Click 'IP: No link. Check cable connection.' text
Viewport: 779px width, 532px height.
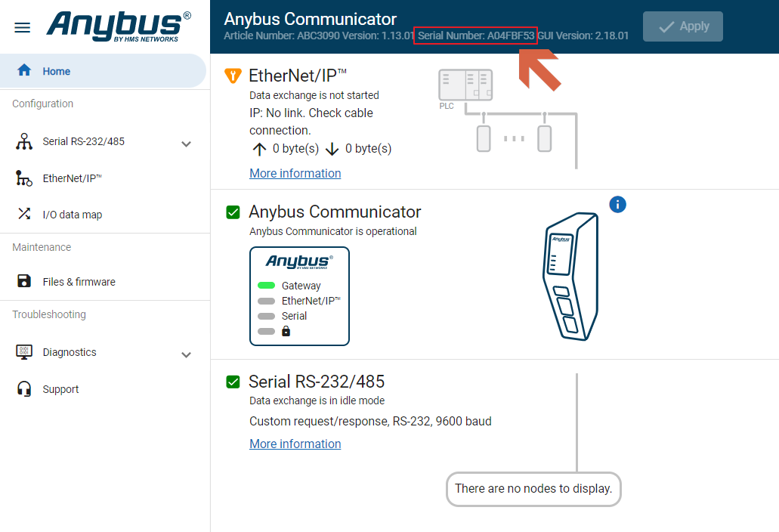[x=311, y=122]
